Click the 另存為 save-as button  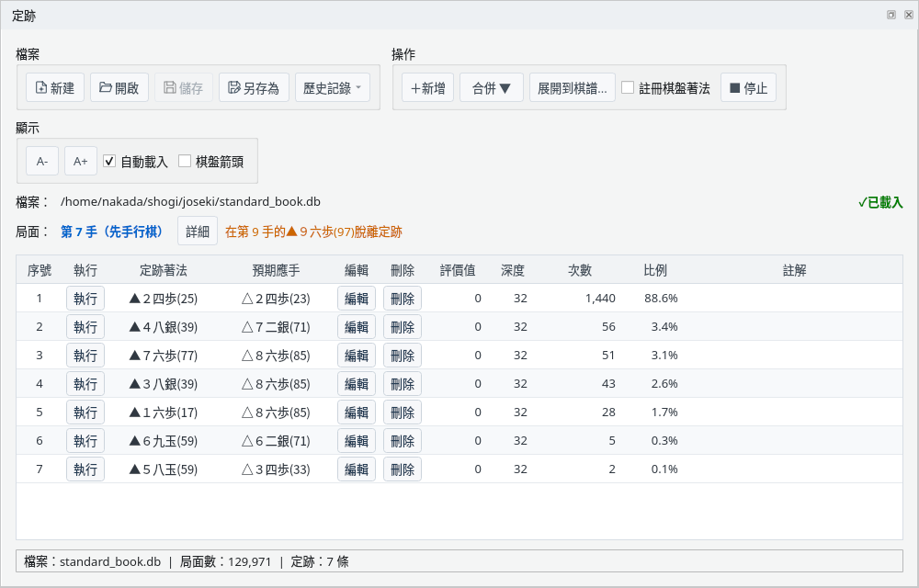click(254, 88)
